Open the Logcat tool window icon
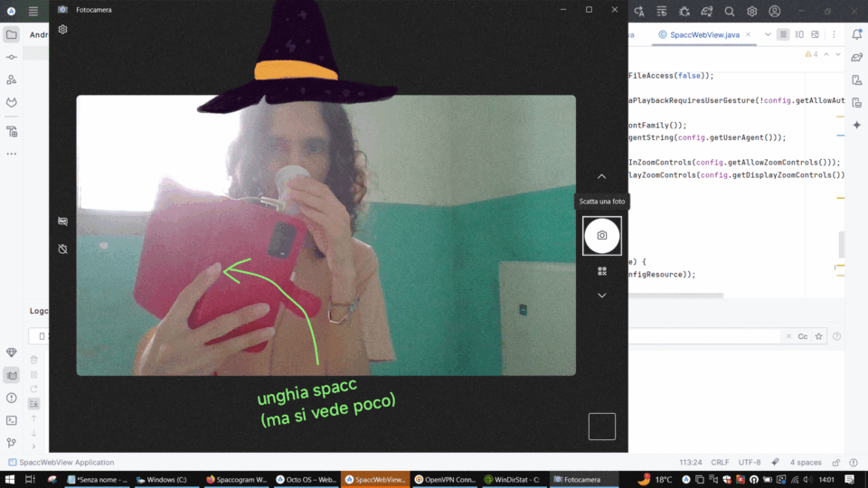The height and width of the screenshot is (488, 868). click(x=12, y=375)
